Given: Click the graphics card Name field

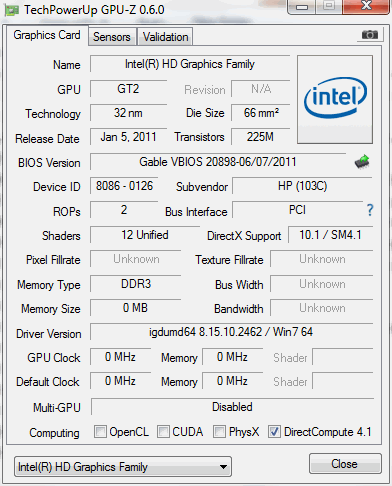Looking at the screenshot, I should 190,64.
